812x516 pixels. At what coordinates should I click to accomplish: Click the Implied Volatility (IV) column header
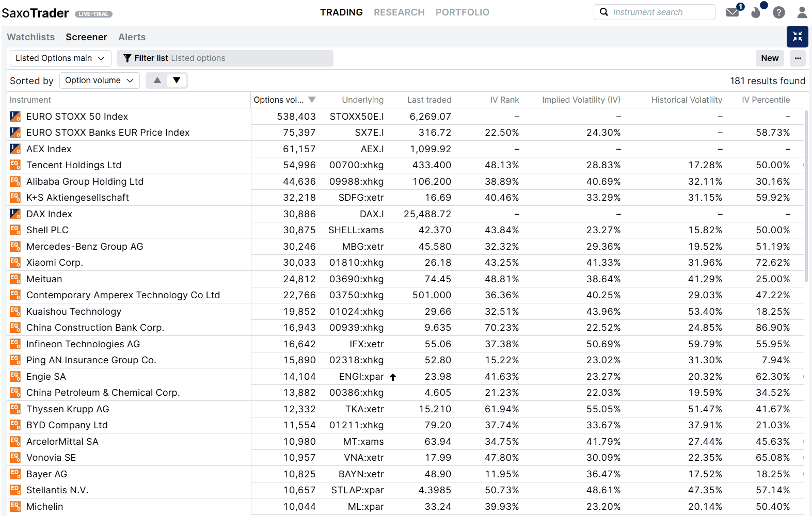point(581,100)
